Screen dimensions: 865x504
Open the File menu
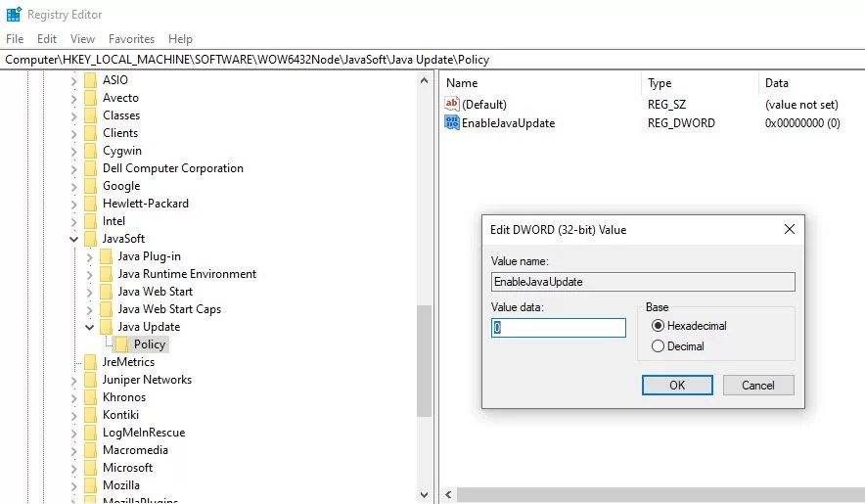[x=15, y=39]
